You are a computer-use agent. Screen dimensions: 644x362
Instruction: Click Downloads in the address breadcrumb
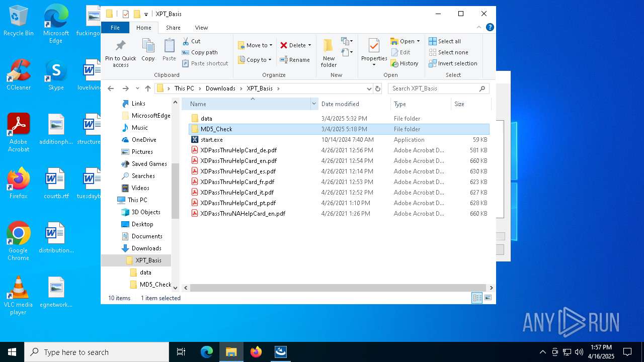click(x=220, y=88)
